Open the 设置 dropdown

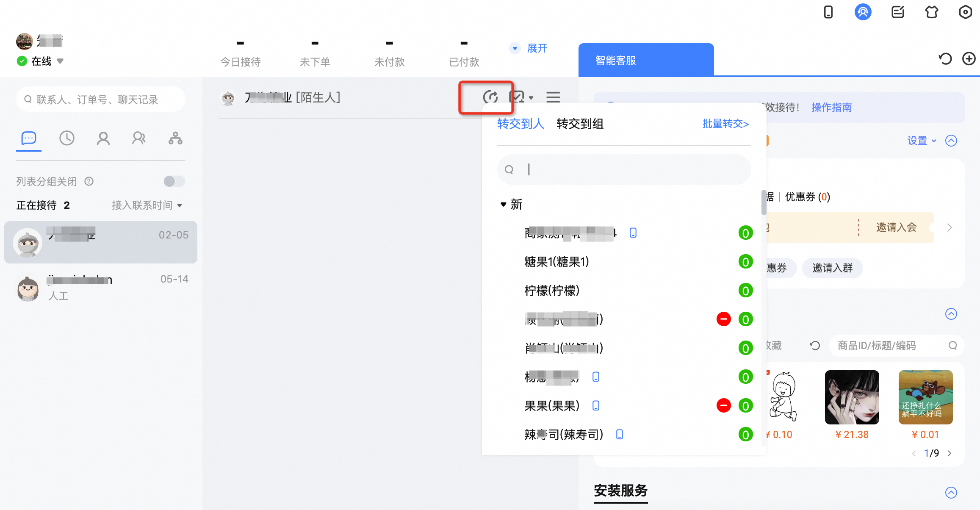922,141
